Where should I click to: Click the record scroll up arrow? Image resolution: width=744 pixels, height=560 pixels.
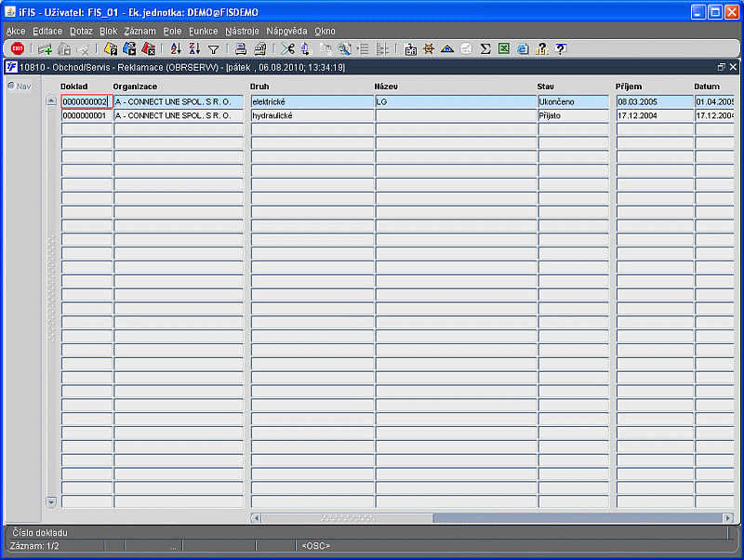point(51,100)
